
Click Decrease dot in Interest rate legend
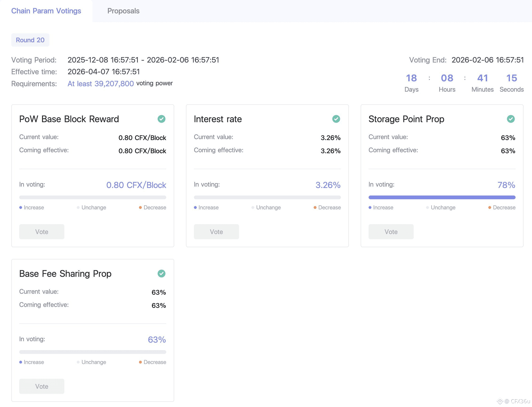coord(315,208)
